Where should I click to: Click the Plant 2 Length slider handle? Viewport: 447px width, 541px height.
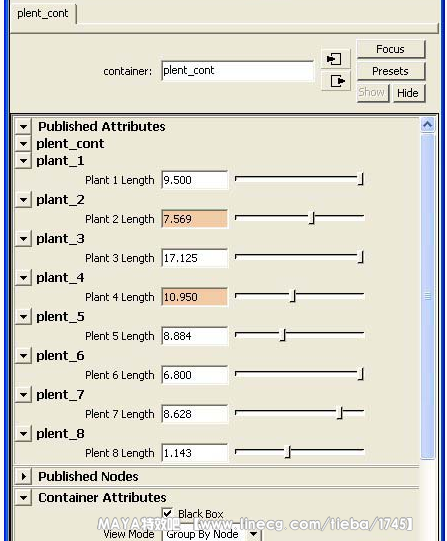312,218
